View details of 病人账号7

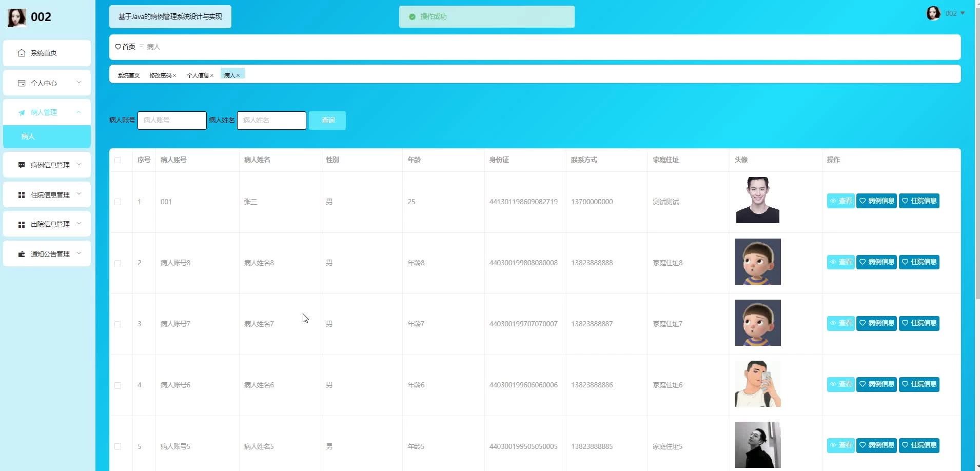point(840,323)
